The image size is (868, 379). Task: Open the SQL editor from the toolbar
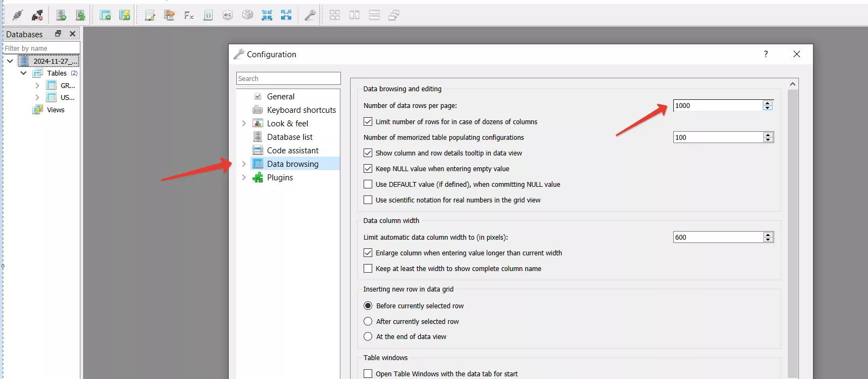coord(150,15)
